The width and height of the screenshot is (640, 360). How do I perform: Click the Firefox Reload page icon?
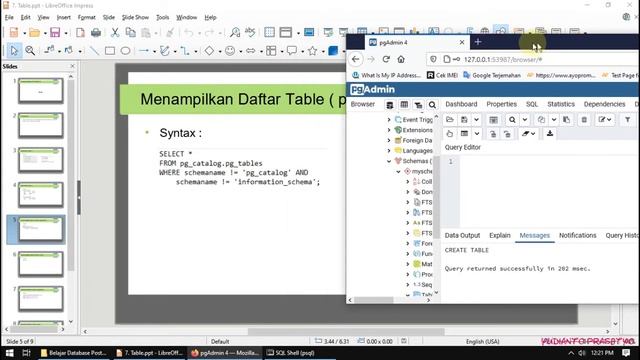coord(386,59)
